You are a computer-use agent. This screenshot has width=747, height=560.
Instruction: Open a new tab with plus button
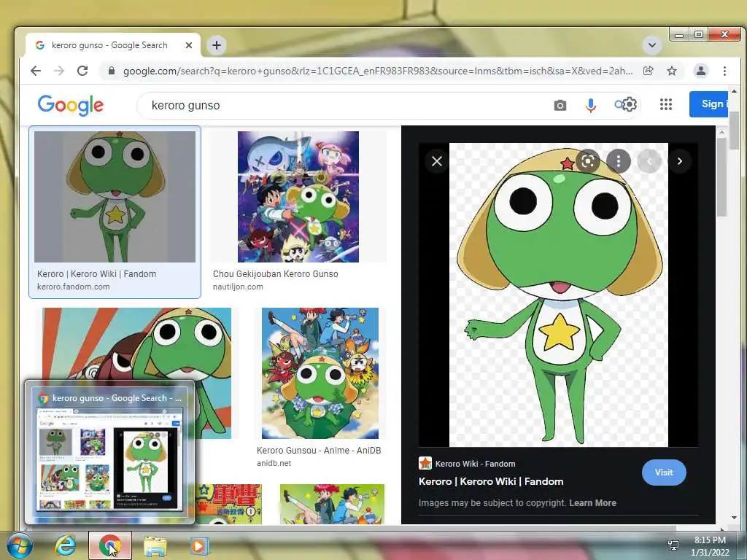coord(217,45)
